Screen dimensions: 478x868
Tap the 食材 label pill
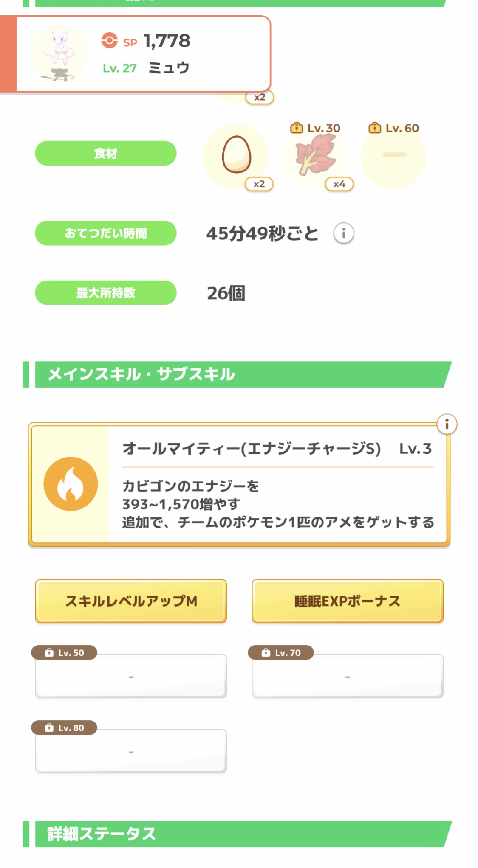[x=105, y=153]
